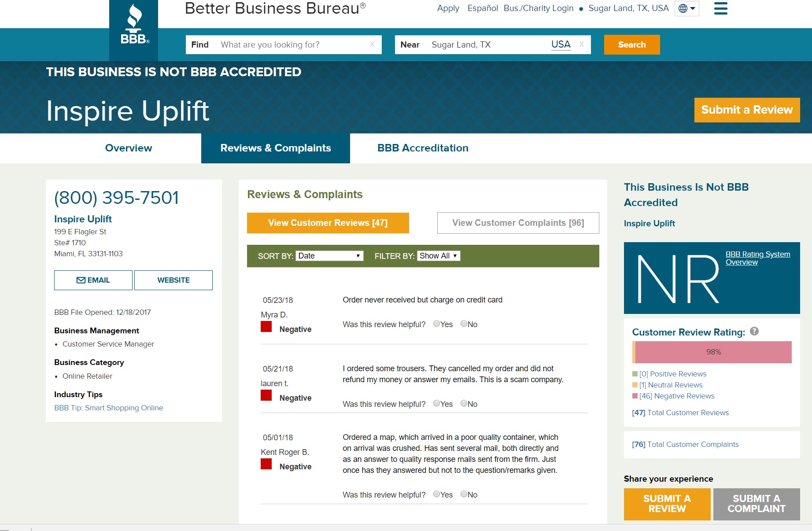Click View Customer Reviews [47] button

[328, 223]
